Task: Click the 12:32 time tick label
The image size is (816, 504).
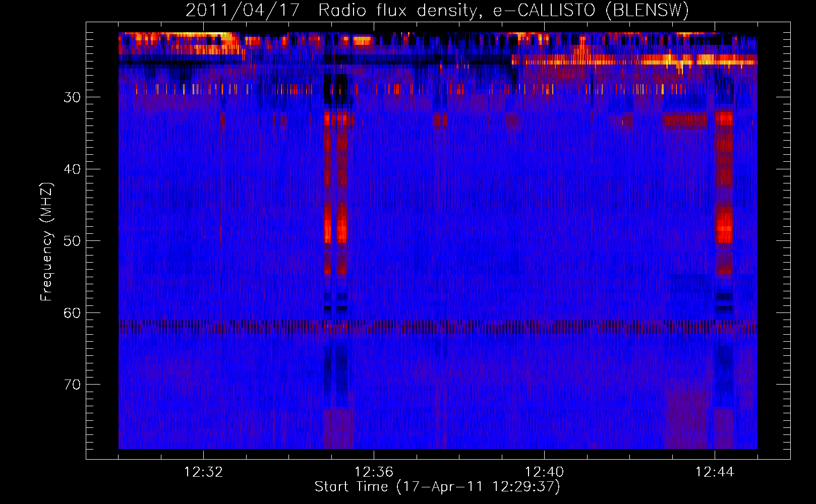Action: click(x=203, y=472)
